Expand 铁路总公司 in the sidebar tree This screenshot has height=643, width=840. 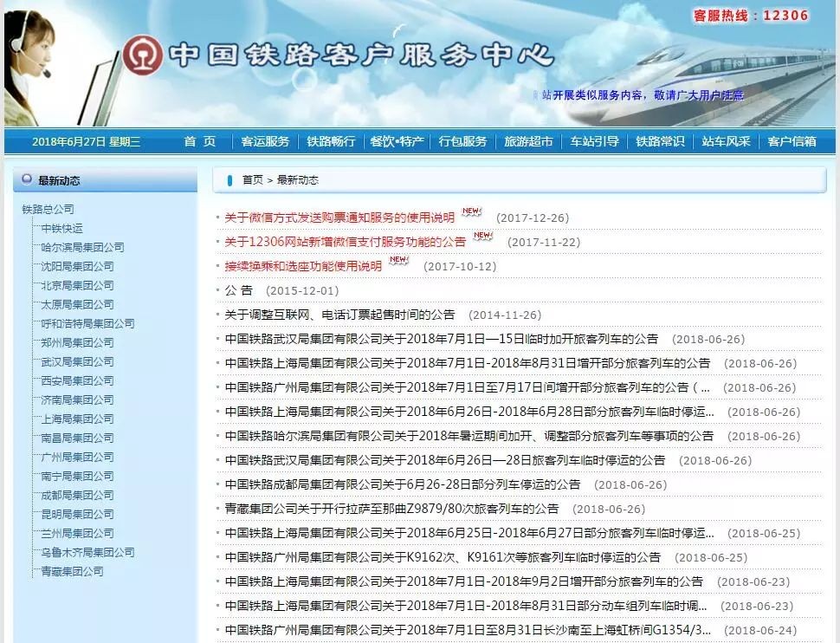pos(48,209)
